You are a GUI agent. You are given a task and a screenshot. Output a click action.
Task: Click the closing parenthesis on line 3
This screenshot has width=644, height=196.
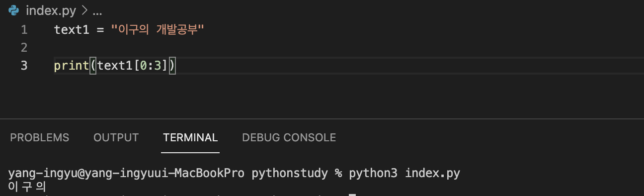[172, 66]
